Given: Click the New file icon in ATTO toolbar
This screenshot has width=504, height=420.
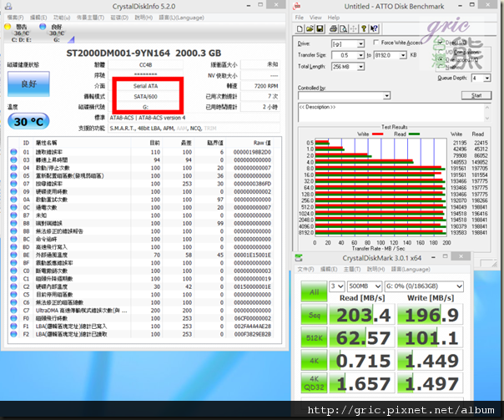Looking at the screenshot, I should pos(300,29).
